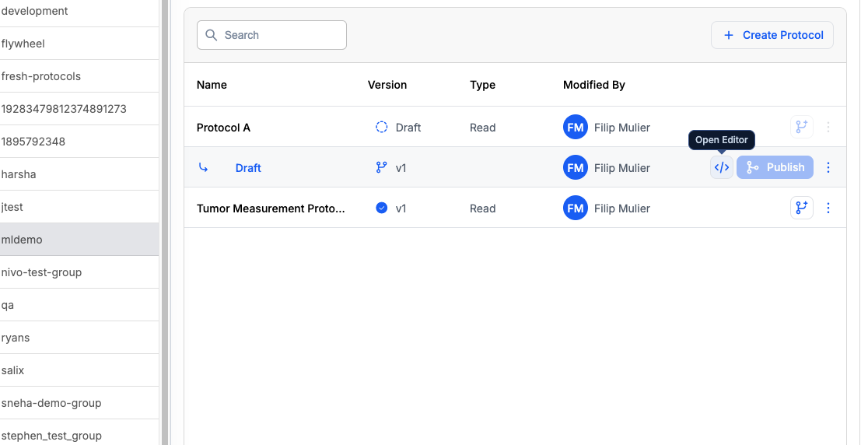This screenshot has width=868, height=445.
Task: Click the dashed circle Draft status icon
Action: [381, 128]
